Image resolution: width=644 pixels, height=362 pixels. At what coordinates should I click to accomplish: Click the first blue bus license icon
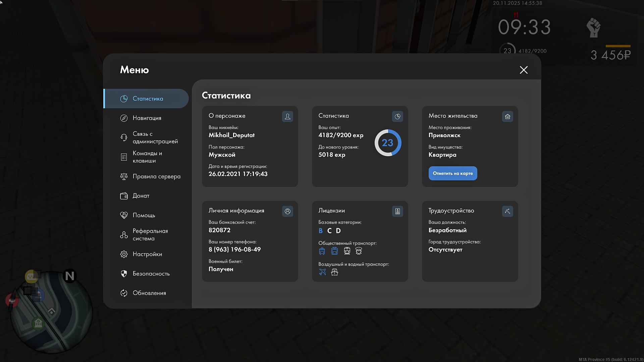(322, 251)
